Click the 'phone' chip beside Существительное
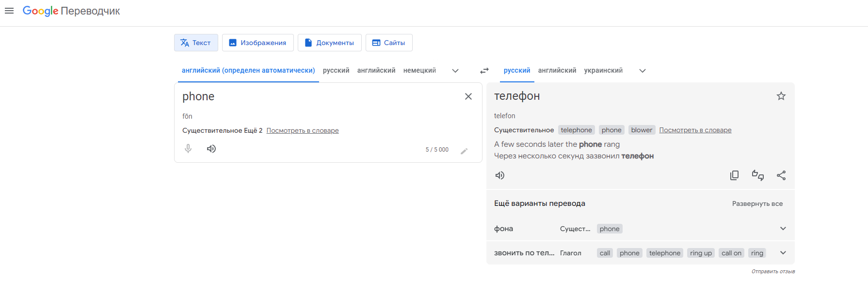868x296 pixels. point(611,130)
